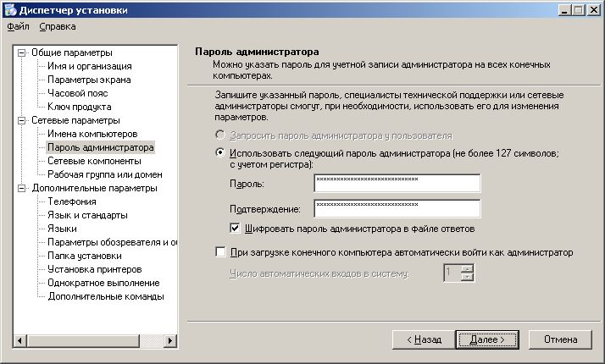This screenshot has width=605, height=364.
Task: Enable automatic administrator logon checkbox
Action: click(x=221, y=252)
